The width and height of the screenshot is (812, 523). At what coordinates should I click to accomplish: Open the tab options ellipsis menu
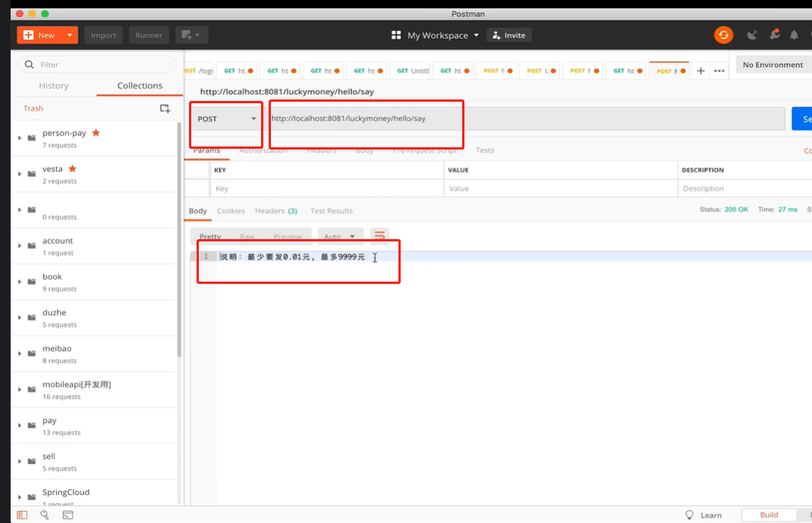pyautogui.click(x=719, y=71)
